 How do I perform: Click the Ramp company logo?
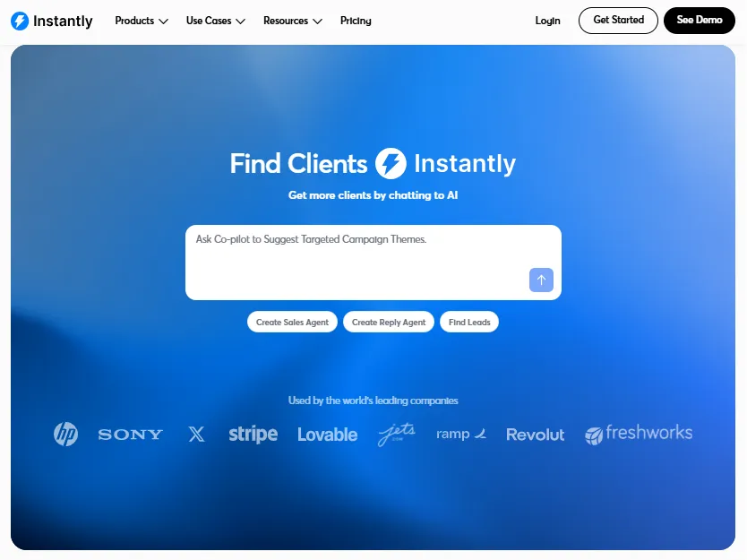461,434
